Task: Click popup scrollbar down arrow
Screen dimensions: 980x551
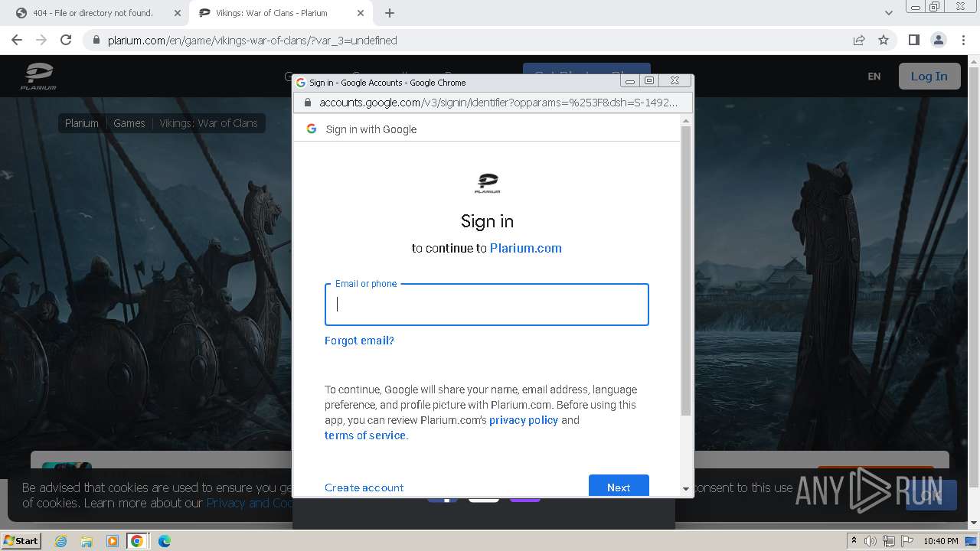Action: (x=686, y=488)
